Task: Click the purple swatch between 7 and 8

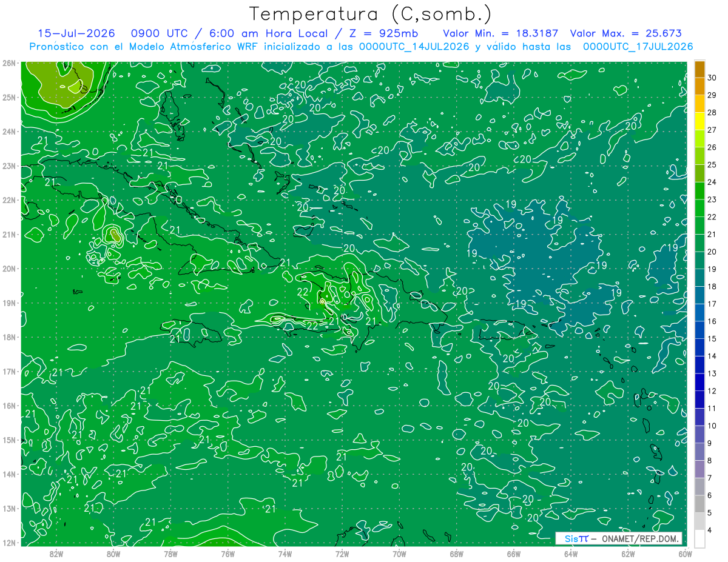Action: 699,469
